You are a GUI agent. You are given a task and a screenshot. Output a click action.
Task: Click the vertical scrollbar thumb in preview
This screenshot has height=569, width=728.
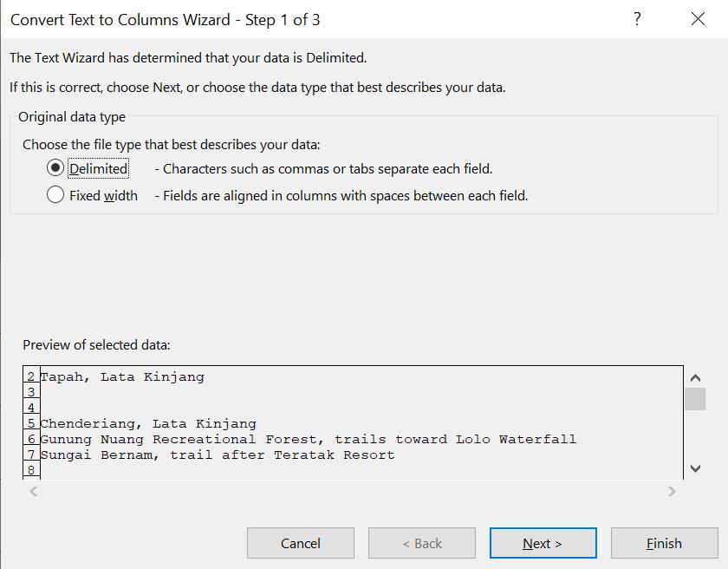[695, 399]
